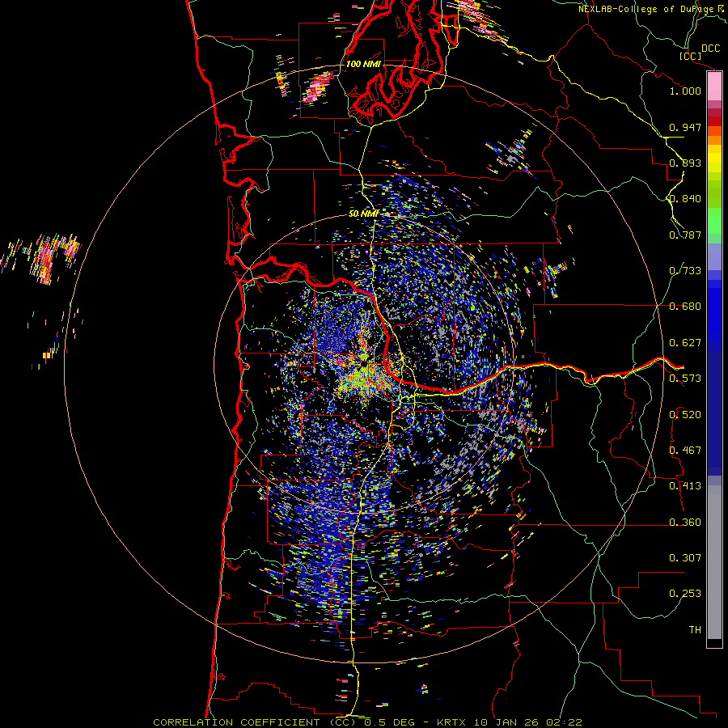Click the CORRELATION COEFFICIENT (CC) caption text
The height and width of the screenshot is (728, 728).
click(x=255, y=722)
